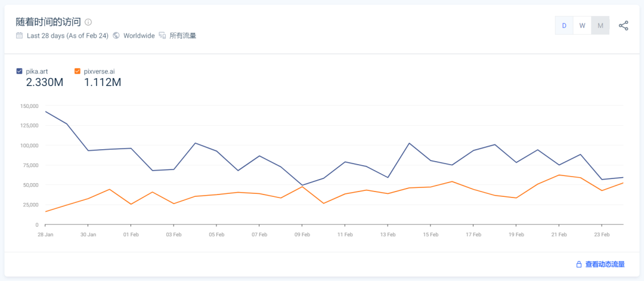This screenshot has height=281, width=644.
Task: Click the 13 Feb axis label
Action: (388, 234)
